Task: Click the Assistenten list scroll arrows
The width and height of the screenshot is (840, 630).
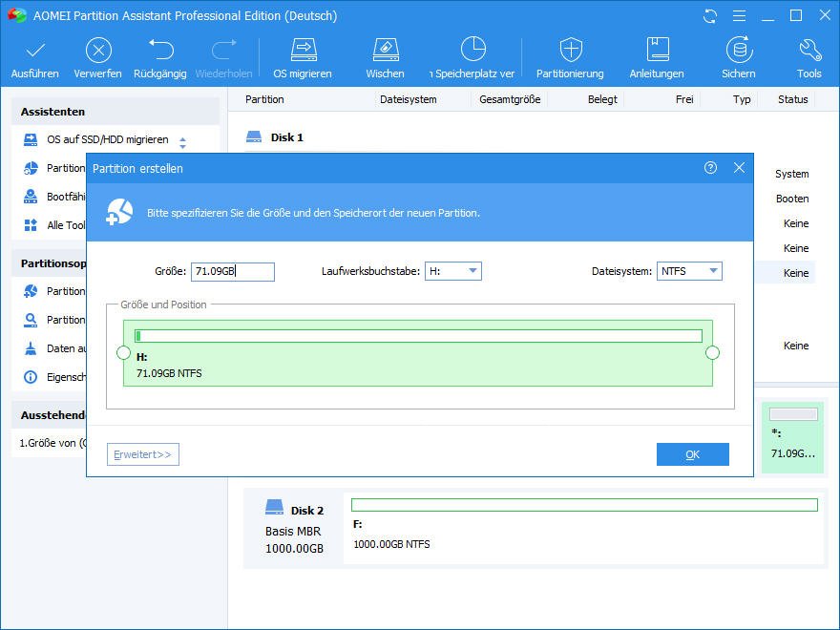Action: tap(182, 142)
